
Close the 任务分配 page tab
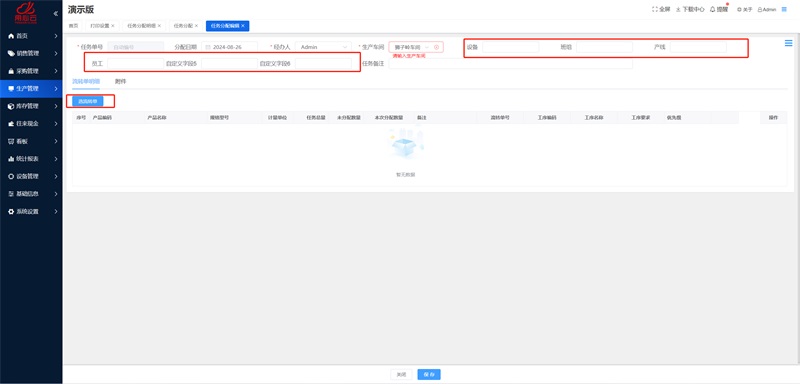(196, 25)
